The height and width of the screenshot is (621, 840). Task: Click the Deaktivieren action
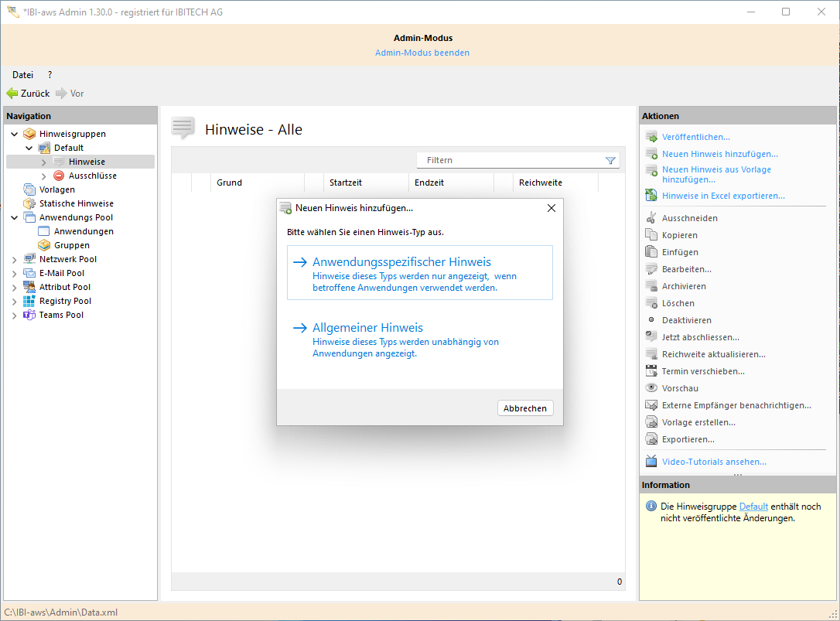tap(686, 319)
